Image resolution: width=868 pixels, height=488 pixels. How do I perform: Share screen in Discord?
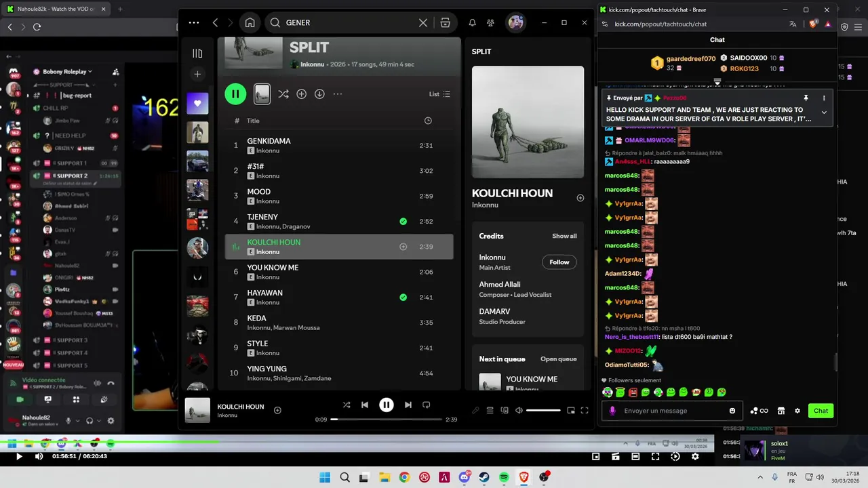point(47,399)
